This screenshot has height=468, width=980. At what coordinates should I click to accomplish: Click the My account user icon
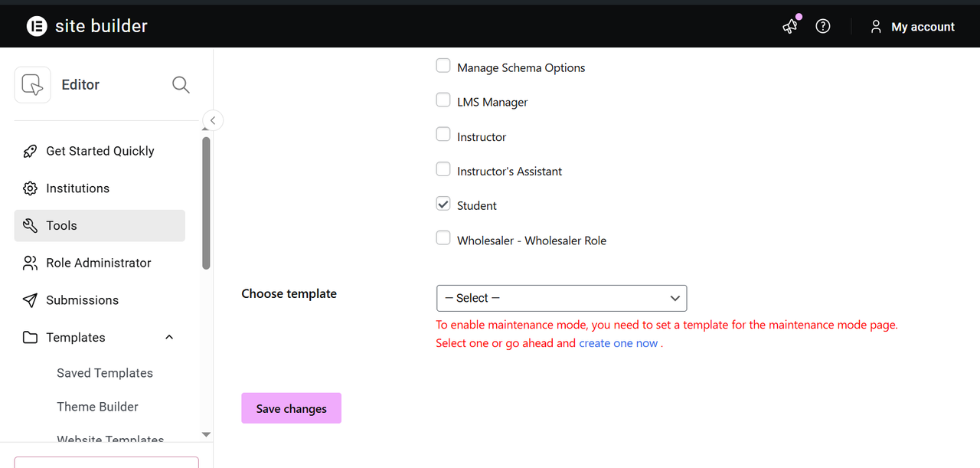tap(876, 27)
